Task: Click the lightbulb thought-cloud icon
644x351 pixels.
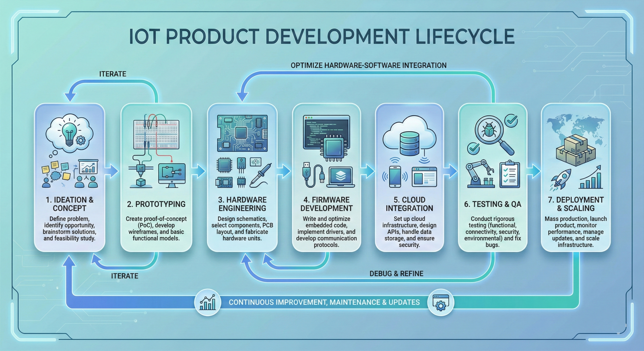Action: click(x=70, y=133)
